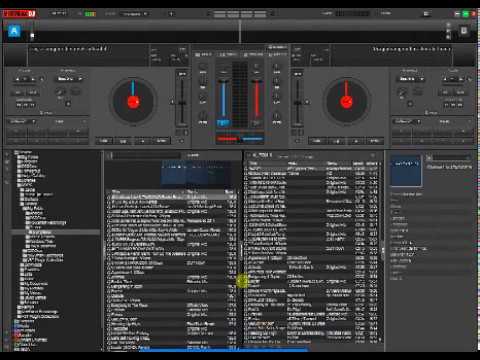This screenshot has width=480, height=360.
Task: Open the right deck effect dropdown
Action: coord(412,79)
